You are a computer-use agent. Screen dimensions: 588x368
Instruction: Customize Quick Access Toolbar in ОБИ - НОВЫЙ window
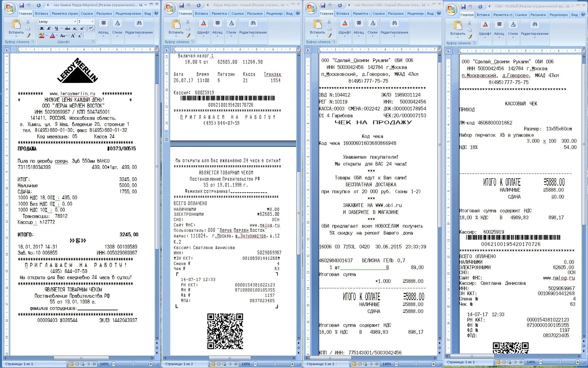tap(489, 7)
